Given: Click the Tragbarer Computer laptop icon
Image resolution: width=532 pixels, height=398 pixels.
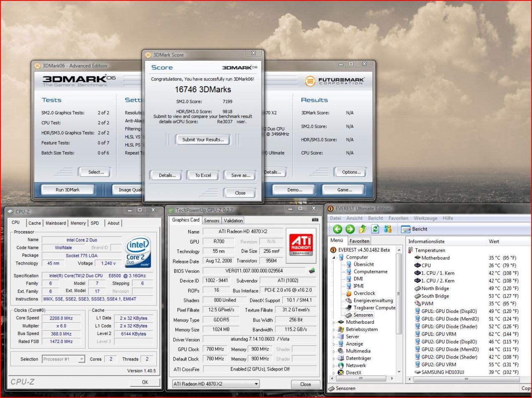Looking at the screenshot, I should (x=349, y=308).
